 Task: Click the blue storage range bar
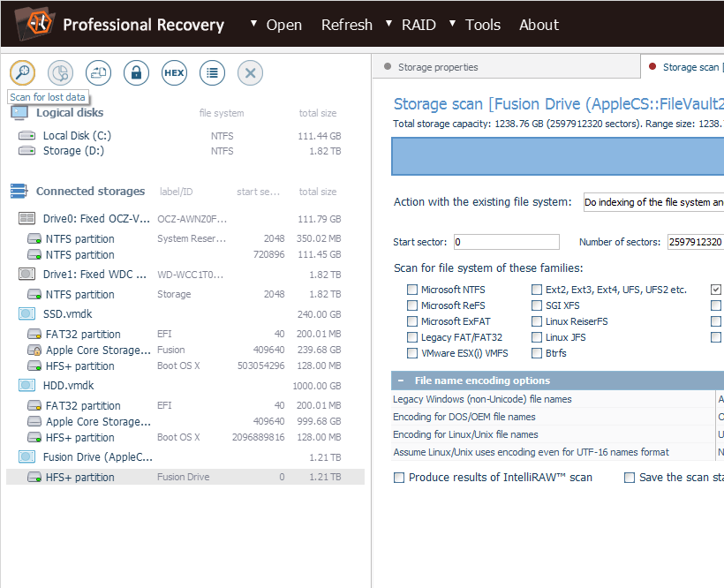(557, 156)
